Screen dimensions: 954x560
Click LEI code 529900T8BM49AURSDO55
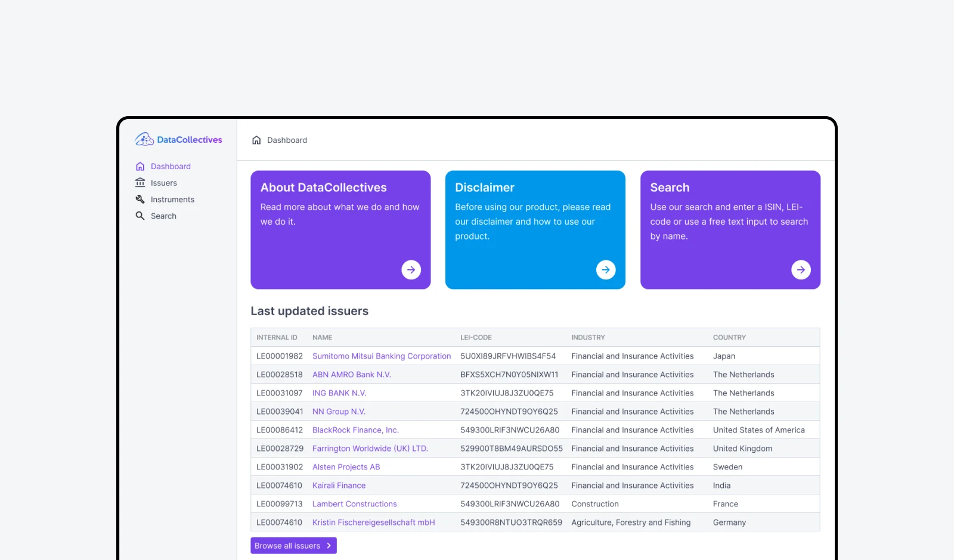[512, 448]
